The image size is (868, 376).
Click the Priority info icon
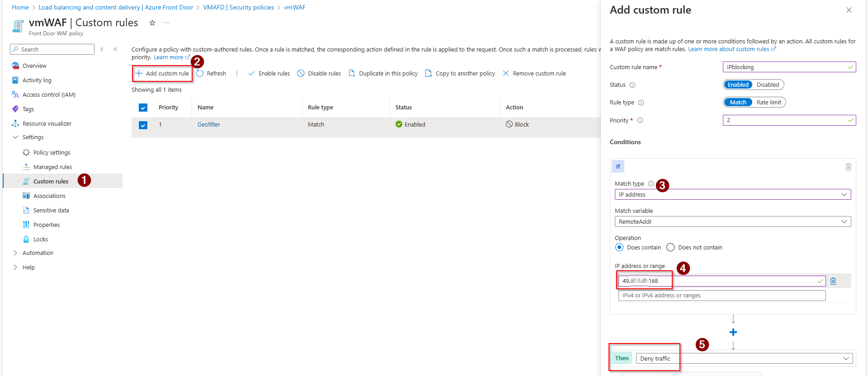click(x=640, y=120)
